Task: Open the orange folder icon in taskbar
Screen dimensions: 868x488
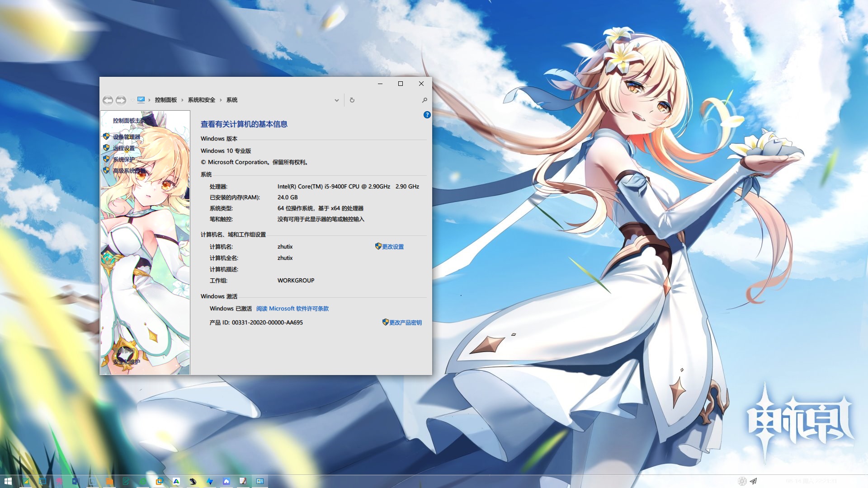Action: tap(109, 481)
